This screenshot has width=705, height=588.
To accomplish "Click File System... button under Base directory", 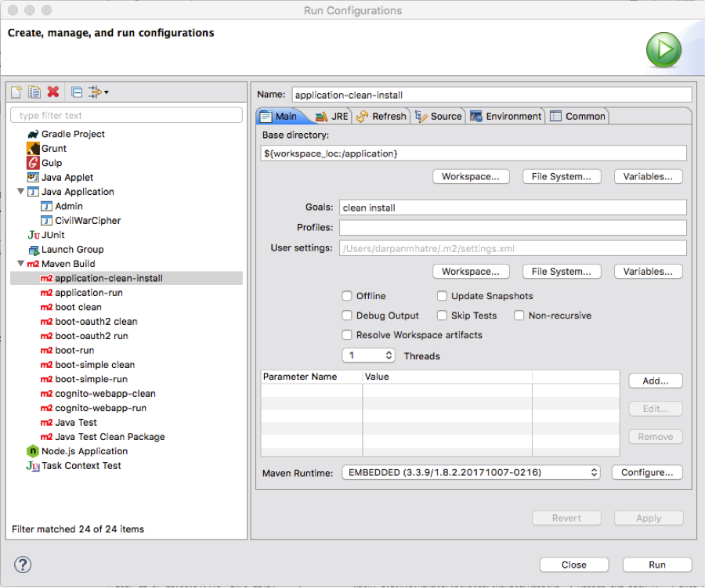I will [x=562, y=177].
